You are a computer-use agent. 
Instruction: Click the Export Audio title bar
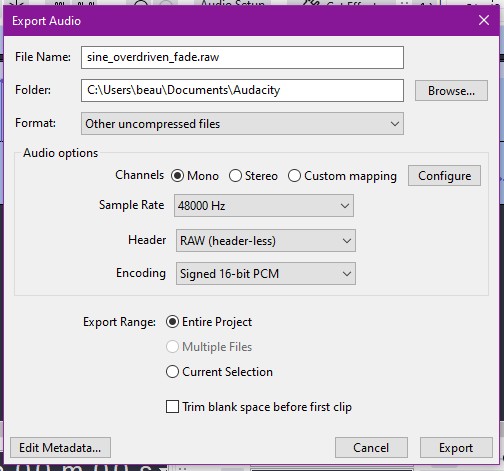pyautogui.click(x=252, y=21)
